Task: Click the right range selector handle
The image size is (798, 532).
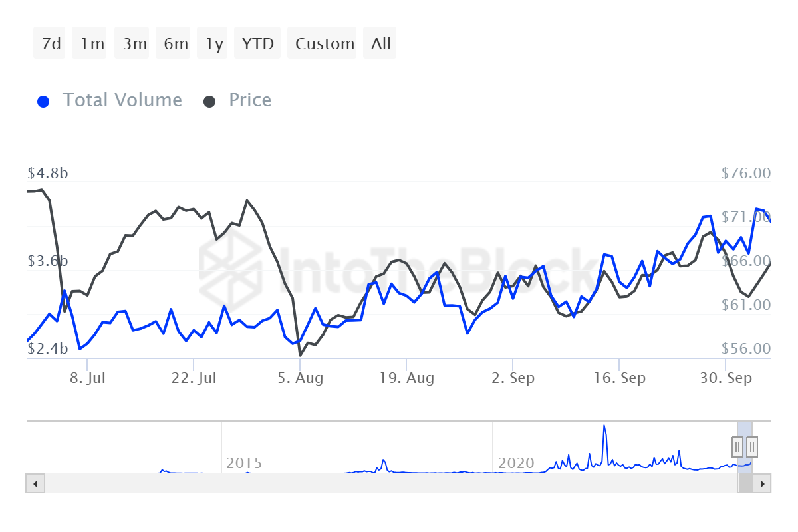Action: pyautogui.click(x=752, y=447)
